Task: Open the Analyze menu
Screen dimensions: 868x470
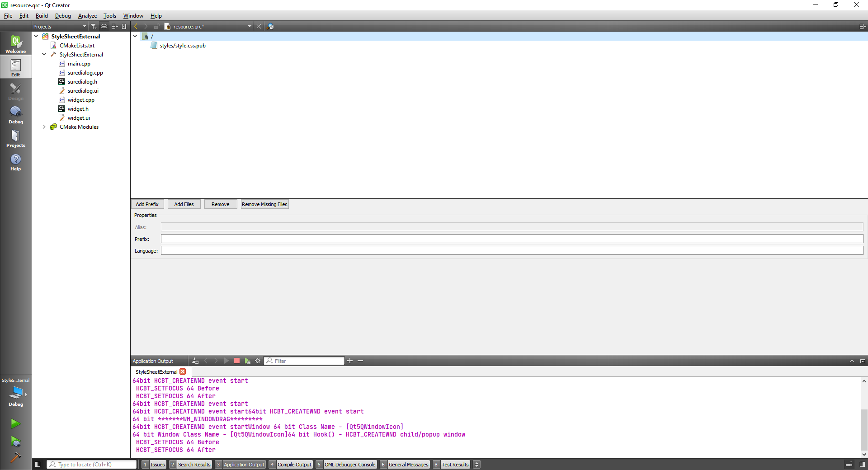Action: (x=87, y=15)
